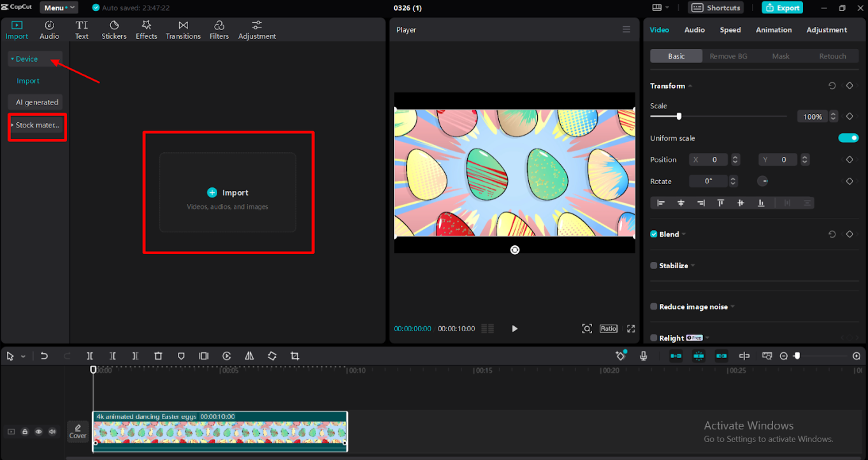Viewport: 868px width, 460px height.
Task: Collapse the Transform section
Action: 690,85
